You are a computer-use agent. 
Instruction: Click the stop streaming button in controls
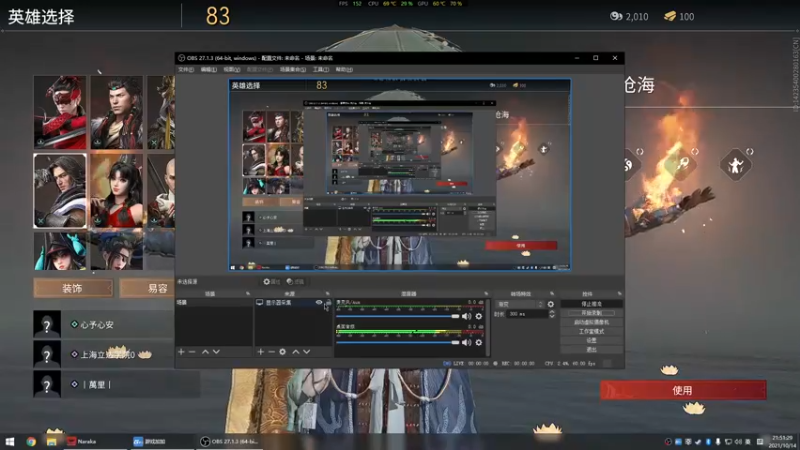coord(591,304)
